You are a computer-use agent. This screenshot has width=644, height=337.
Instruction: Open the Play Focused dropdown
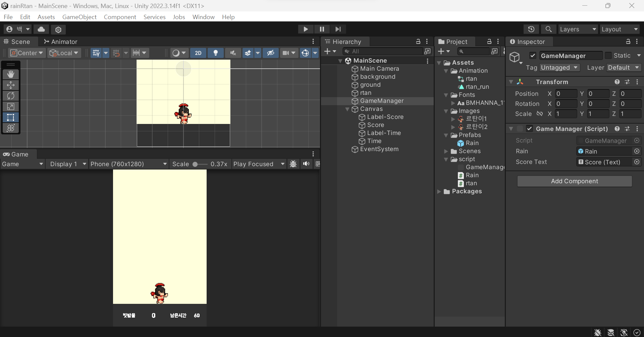click(x=259, y=164)
